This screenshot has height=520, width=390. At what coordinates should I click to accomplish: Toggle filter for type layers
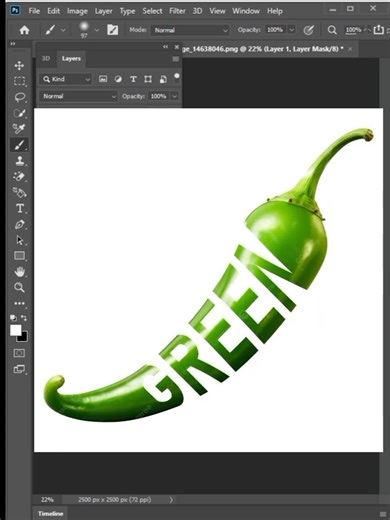coord(133,79)
